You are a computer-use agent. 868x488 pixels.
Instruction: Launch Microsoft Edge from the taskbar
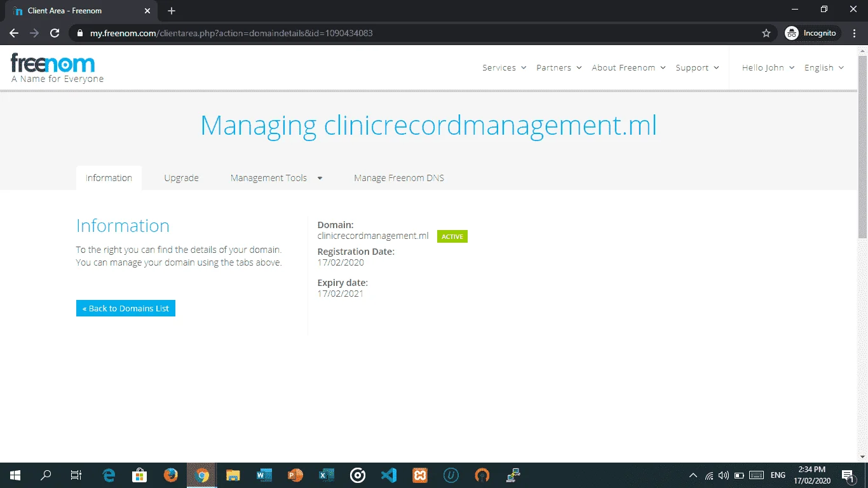pos(109,475)
